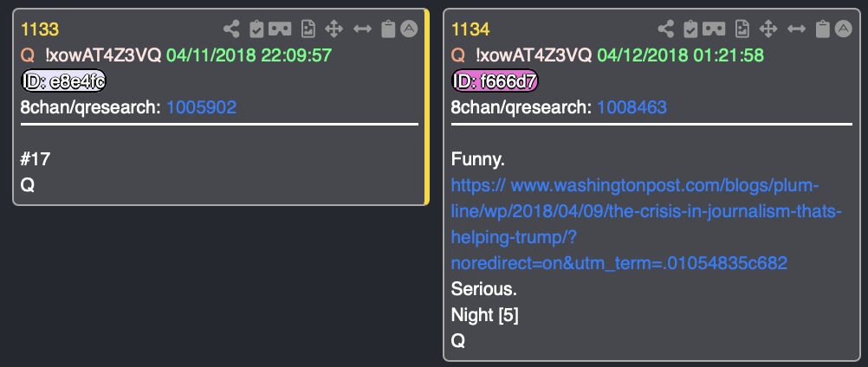Click the pink ID: f666d7 badge
868x367 pixels.
pyautogui.click(x=495, y=81)
